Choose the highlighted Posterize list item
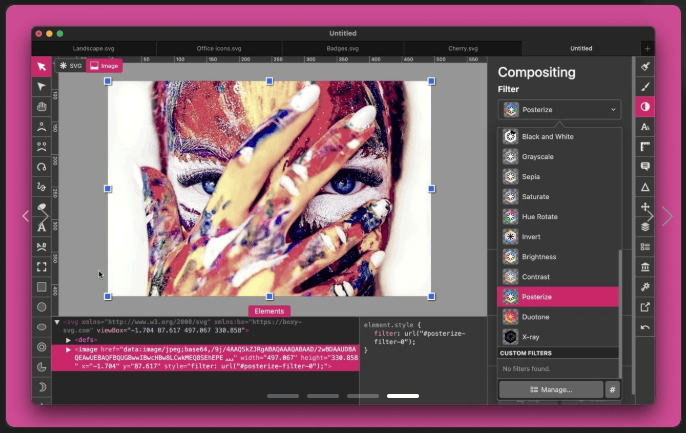 pyautogui.click(x=558, y=297)
